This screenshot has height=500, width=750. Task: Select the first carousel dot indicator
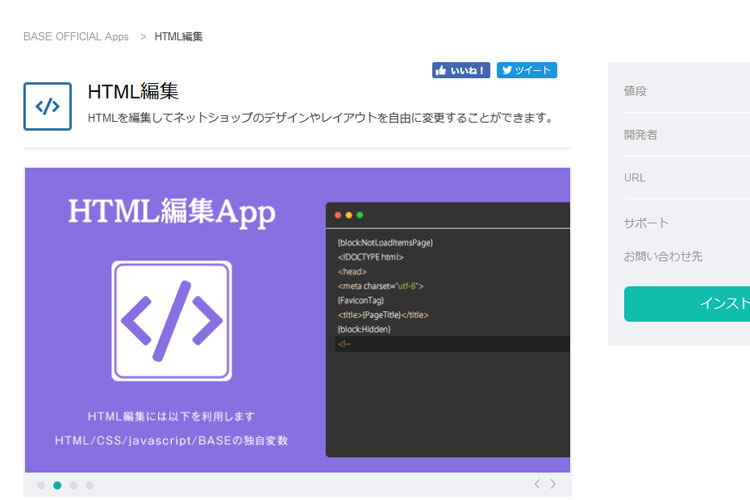pyautogui.click(x=41, y=485)
